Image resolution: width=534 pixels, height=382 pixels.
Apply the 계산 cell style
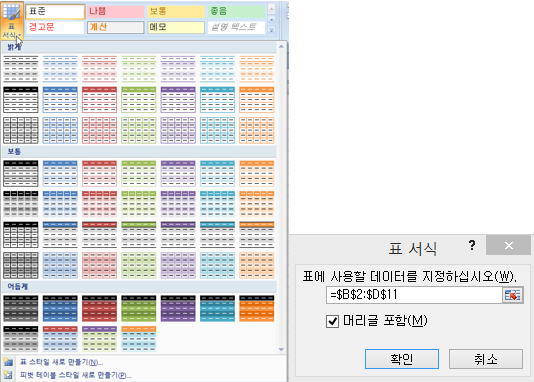[x=115, y=27]
